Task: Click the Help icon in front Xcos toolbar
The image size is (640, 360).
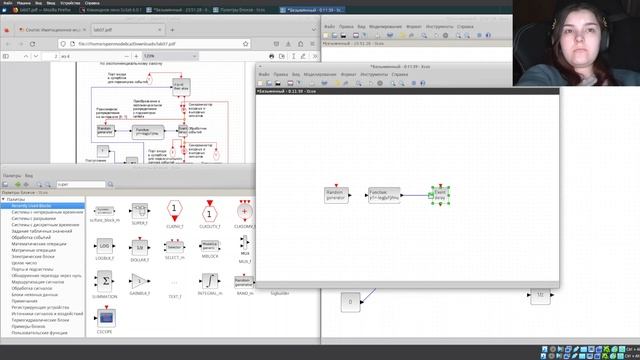Action: click(423, 83)
